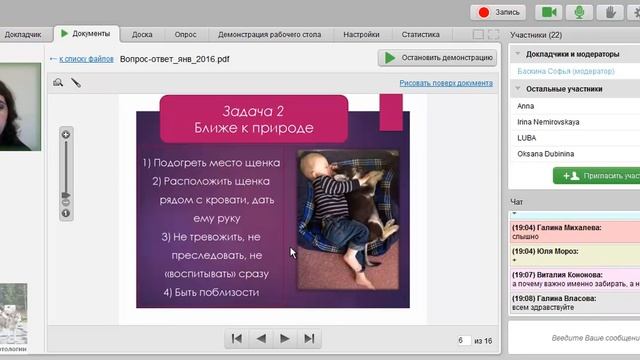
Task: Go to previous page arrow
Action: (261, 338)
